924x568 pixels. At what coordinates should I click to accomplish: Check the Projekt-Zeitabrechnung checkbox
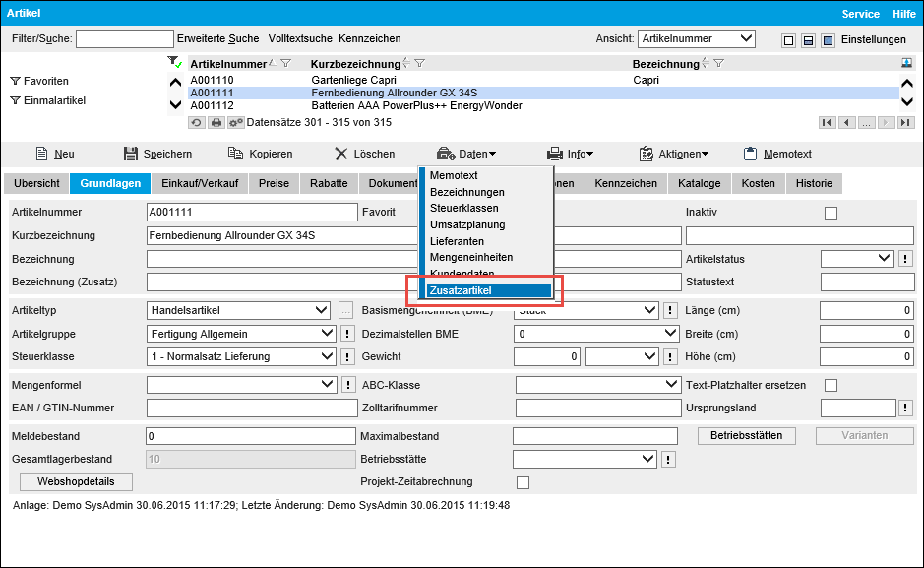pos(523,482)
